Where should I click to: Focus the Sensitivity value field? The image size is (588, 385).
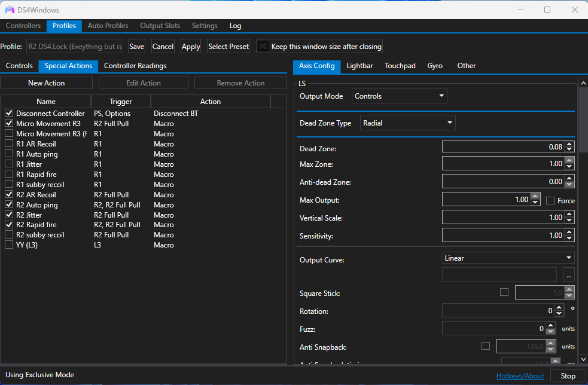pos(504,236)
